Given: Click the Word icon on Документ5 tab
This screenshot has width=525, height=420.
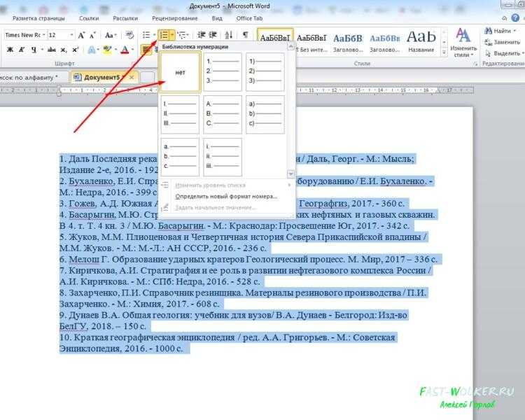Looking at the screenshot, I should [x=77, y=78].
